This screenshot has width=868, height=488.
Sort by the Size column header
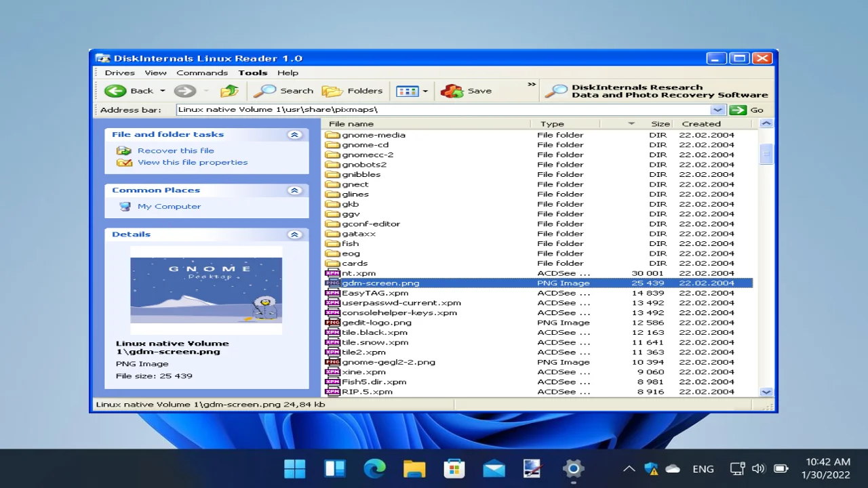pos(660,124)
